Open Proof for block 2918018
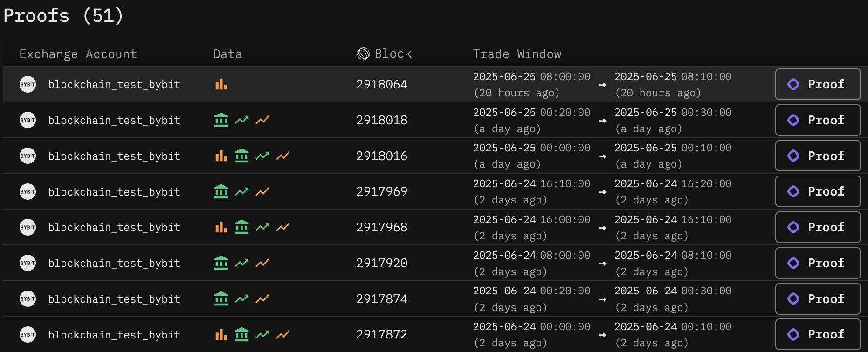The height and width of the screenshot is (352, 868). (818, 120)
